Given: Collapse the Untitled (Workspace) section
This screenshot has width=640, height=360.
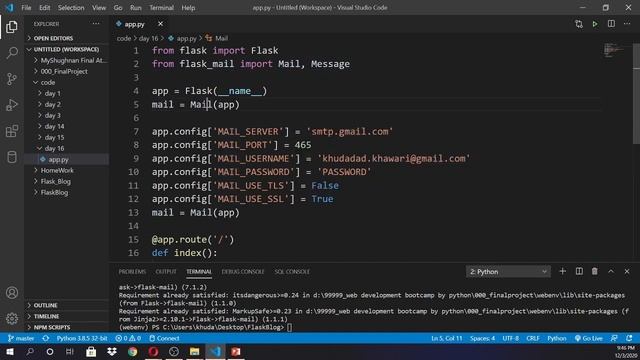Looking at the screenshot, I should 67,49.
